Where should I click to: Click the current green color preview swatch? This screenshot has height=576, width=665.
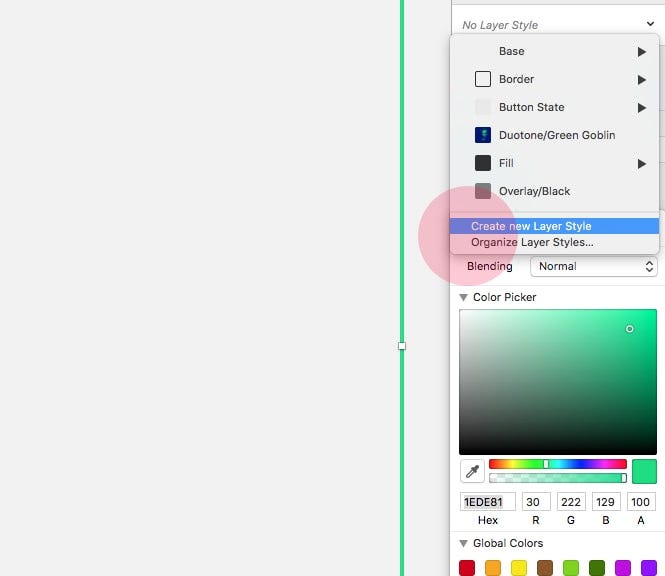644,471
